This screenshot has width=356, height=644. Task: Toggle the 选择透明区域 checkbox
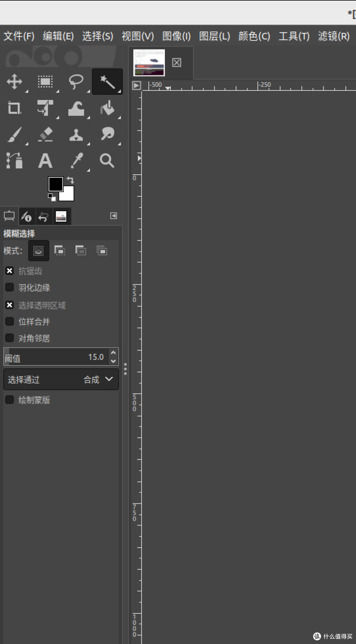pos(10,305)
